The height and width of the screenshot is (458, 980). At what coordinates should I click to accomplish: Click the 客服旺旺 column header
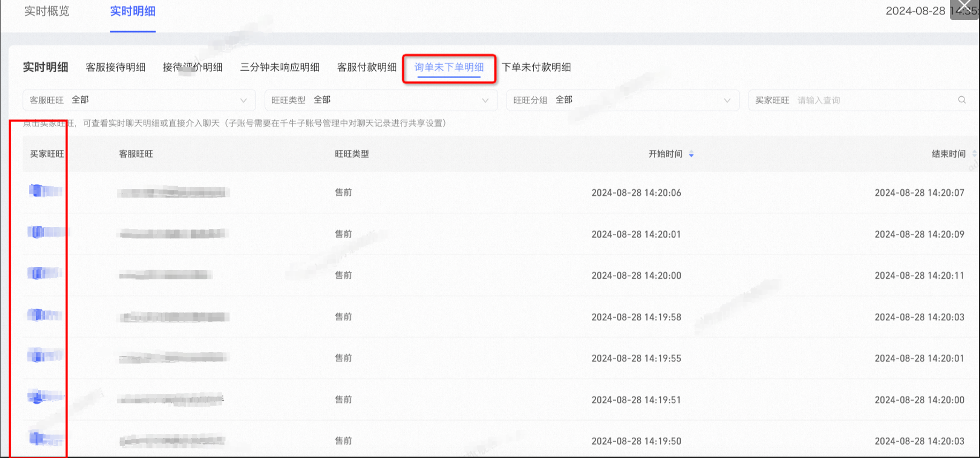[x=136, y=154]
